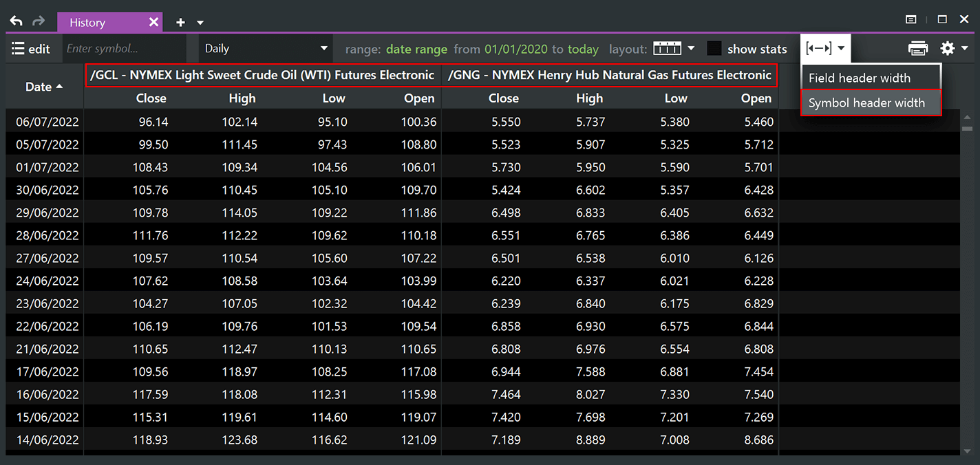Select the 14/06/2022 date cell

click(47, 440)
